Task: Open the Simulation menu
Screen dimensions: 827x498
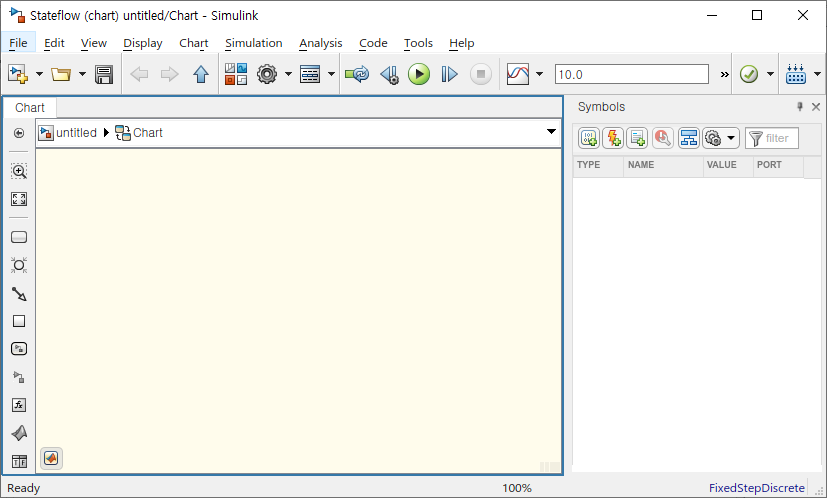Action: click(x=254, y=43)
